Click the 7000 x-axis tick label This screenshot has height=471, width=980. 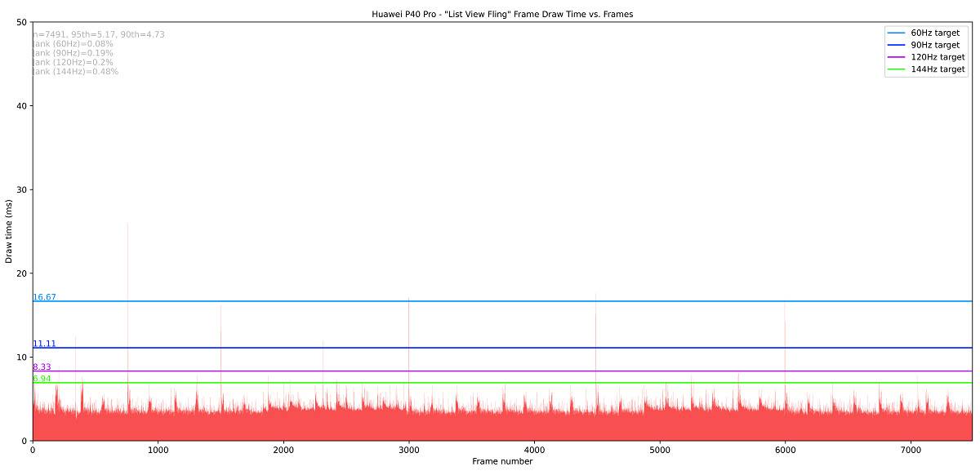(910, 450)
